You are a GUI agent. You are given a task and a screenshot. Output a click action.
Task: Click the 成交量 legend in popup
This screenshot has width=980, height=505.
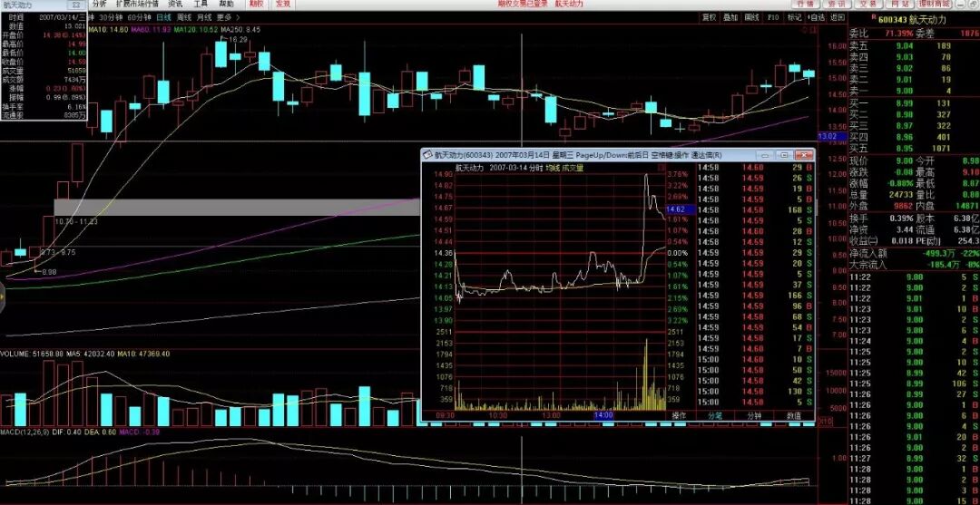[572, 168]
